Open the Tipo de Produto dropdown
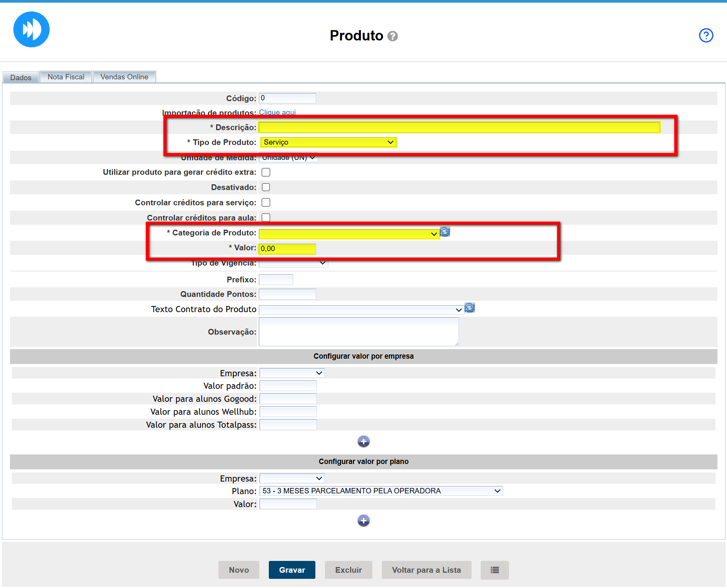Screen dimensions: 727x588 click(x=328, y=142)
